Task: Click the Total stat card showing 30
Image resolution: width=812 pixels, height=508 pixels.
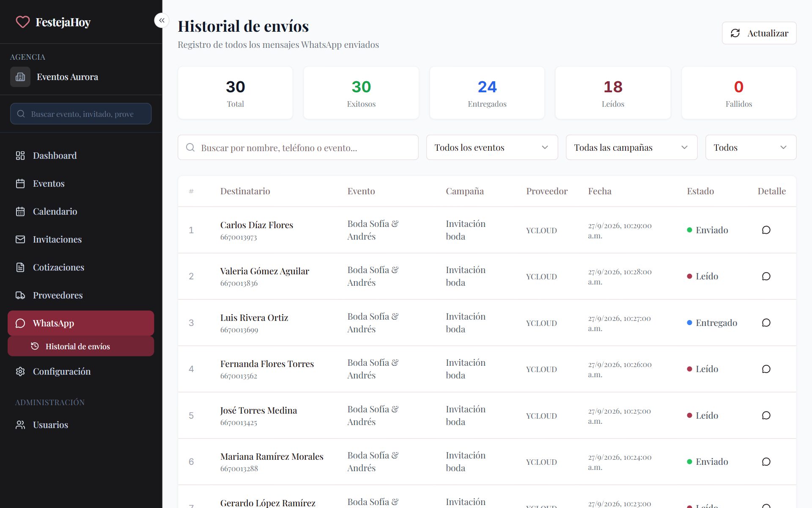Action: coord(235,93)
